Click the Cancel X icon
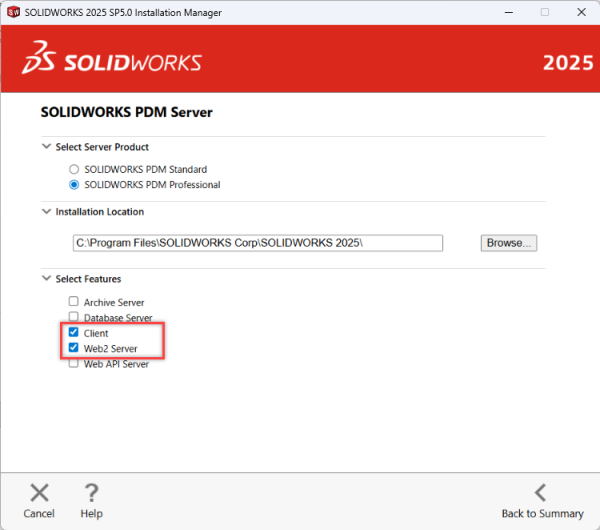 39,492
